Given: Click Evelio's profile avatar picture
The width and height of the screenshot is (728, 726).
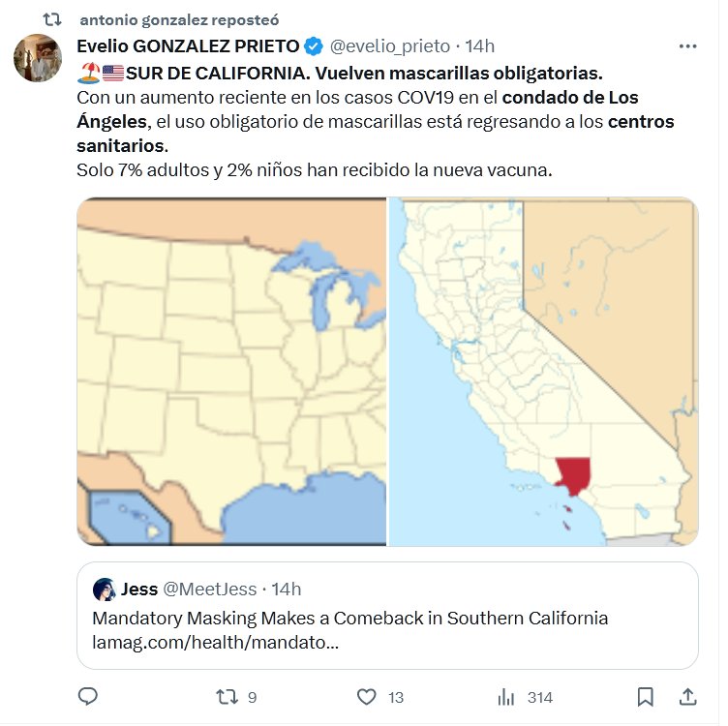Looking at the screenshot, I should (x=38, y=58).
